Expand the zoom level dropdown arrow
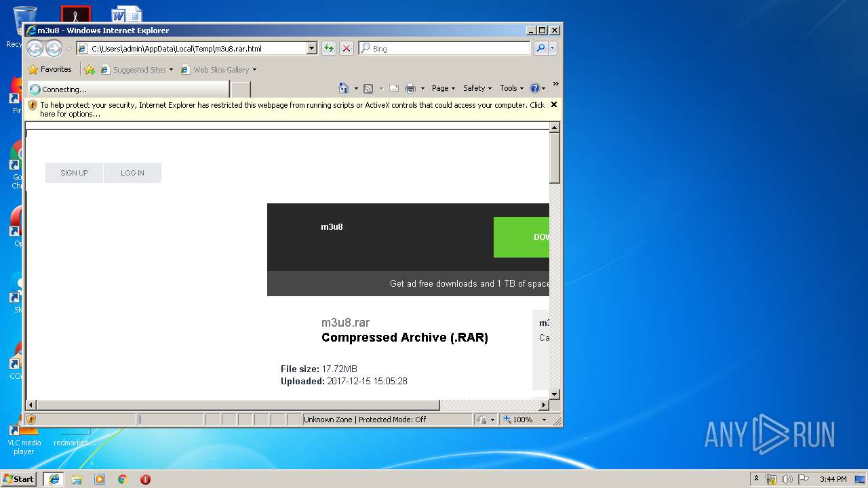This screenshot has height=488, width=868. (x=544, y=420)
